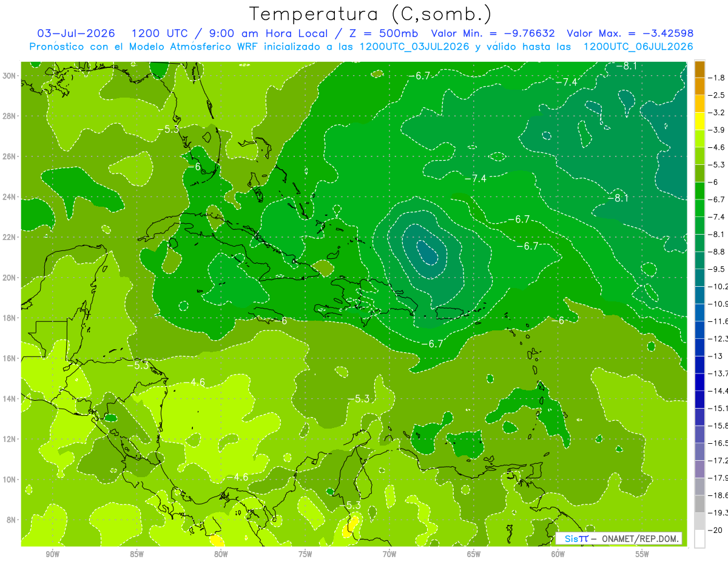Click the 20N latitude label
728x562 pixels.
(x=10, y=278)
